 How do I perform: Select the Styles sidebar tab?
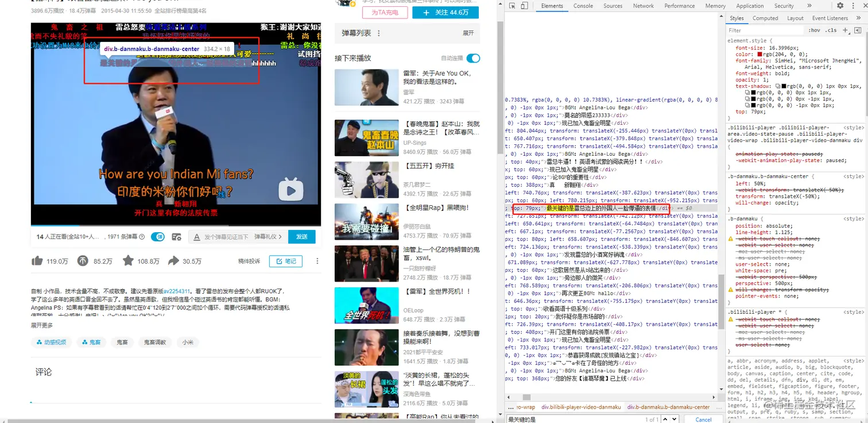click(737, 18)
